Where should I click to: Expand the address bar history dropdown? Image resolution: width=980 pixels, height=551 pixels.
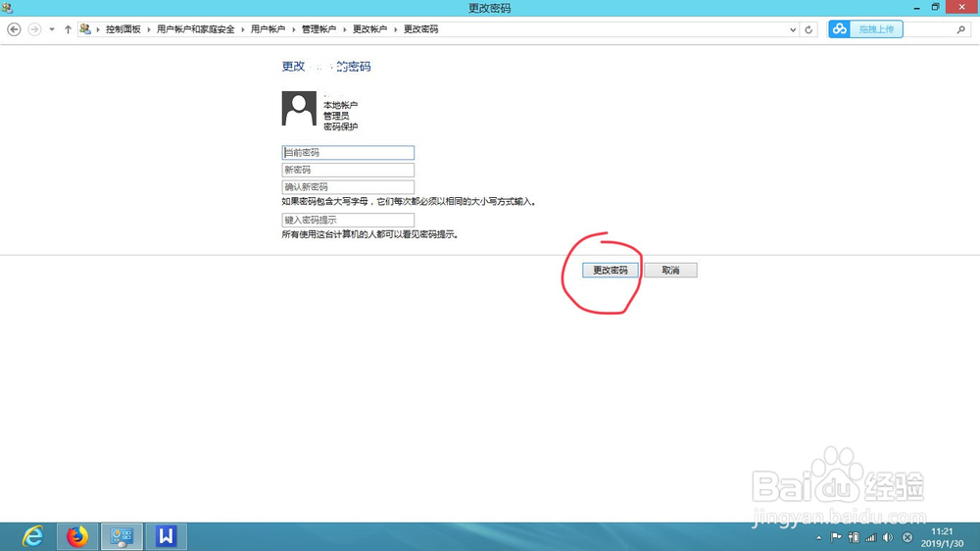[x=793, y=29]
